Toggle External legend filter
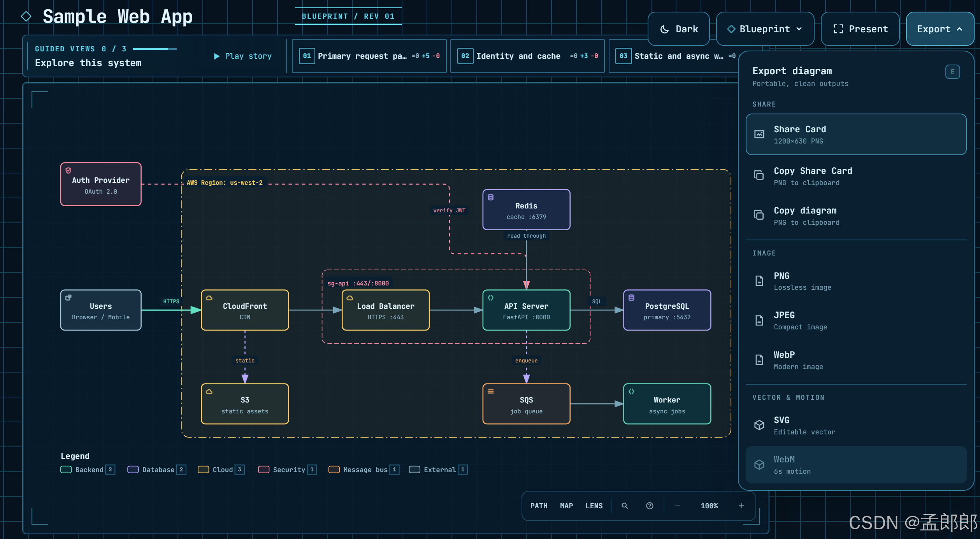This screenshot has height=539, width=980. 438,470
